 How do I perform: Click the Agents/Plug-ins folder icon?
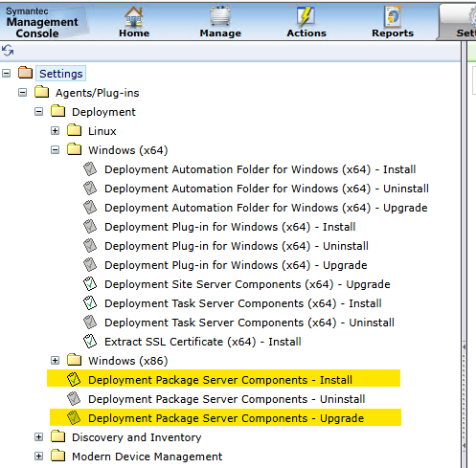[42, 92]
